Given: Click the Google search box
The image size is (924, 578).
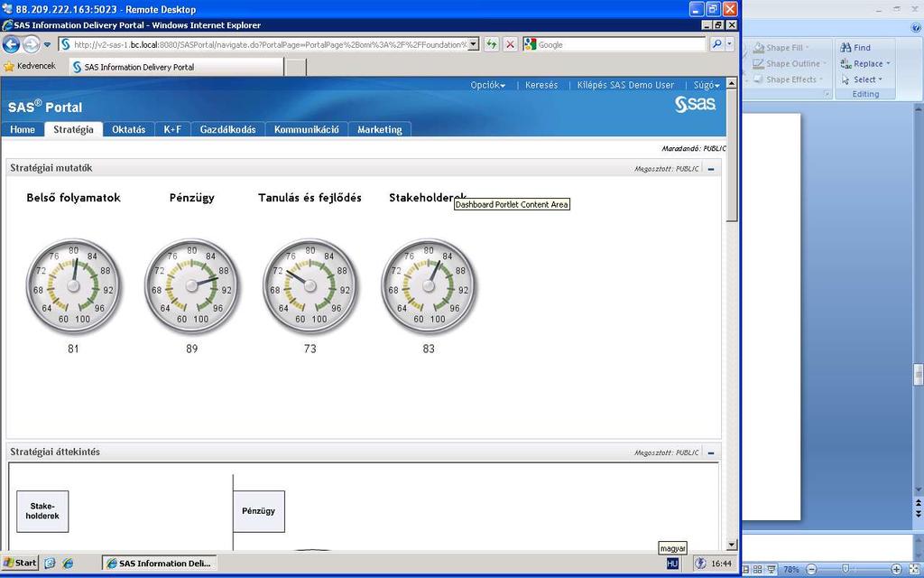Looking at the screenshot, I should (x=614, y=45).
